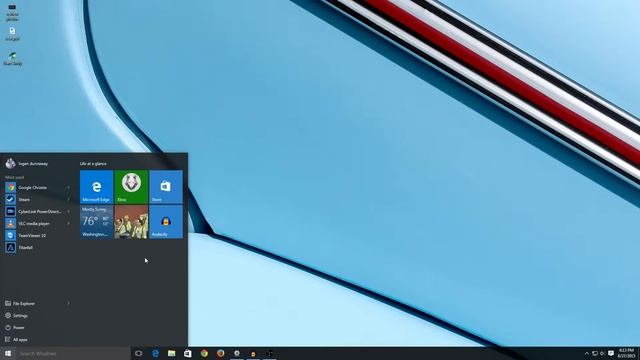Open Microsoft Edge from the taskbar
Screen dimensions: 640x360
tap(155, 353)
